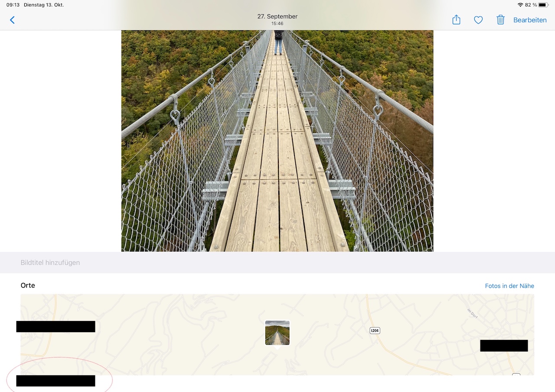Mark photo as favorite with heart icon
The image size is (555, 392).
coord(478,20)
